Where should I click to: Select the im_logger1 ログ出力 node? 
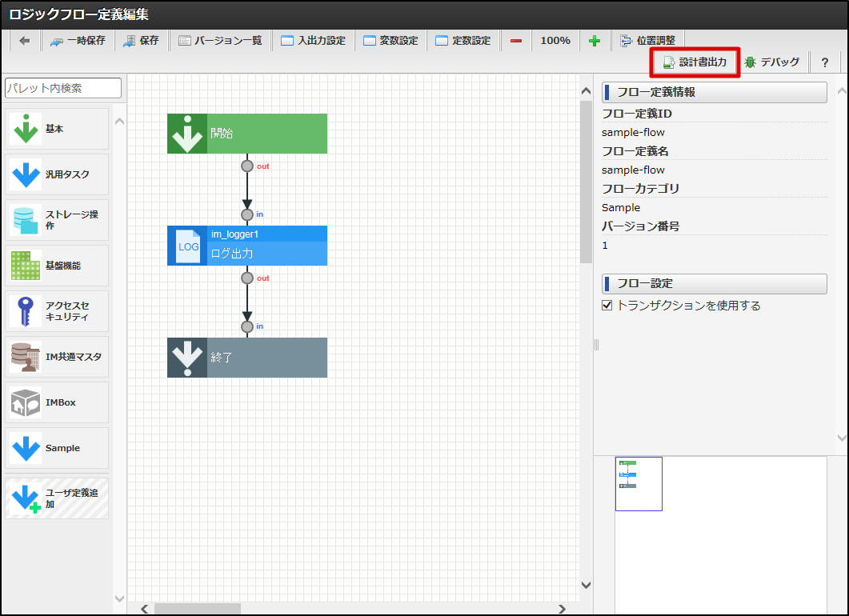[247, 246]
